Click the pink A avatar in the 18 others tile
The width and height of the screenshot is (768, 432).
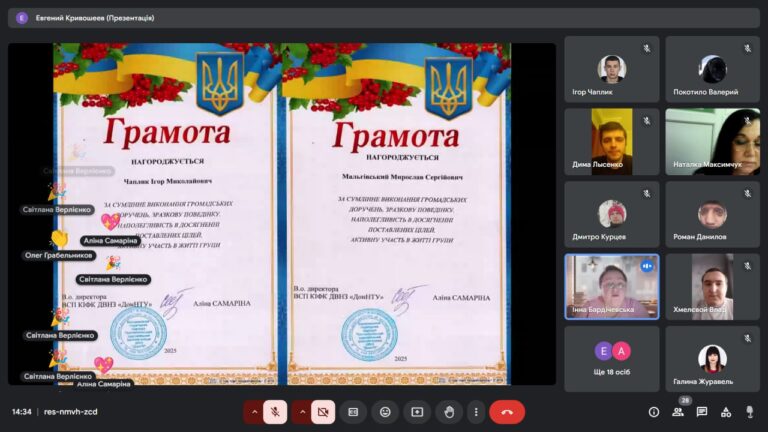pyautogui.click(x=621, y=351)
